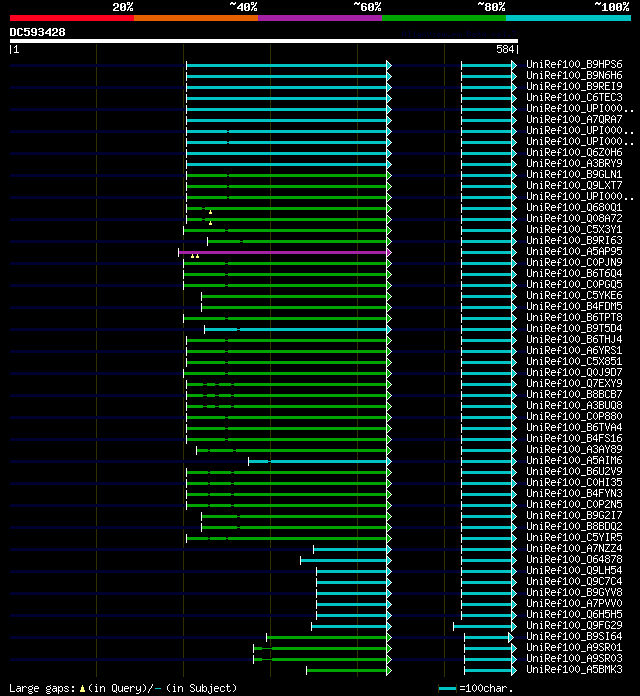This screenshot has height=696, width=640.
Task: Open hit UniRef100_B9REI9
Action: [x=574, y=87]
